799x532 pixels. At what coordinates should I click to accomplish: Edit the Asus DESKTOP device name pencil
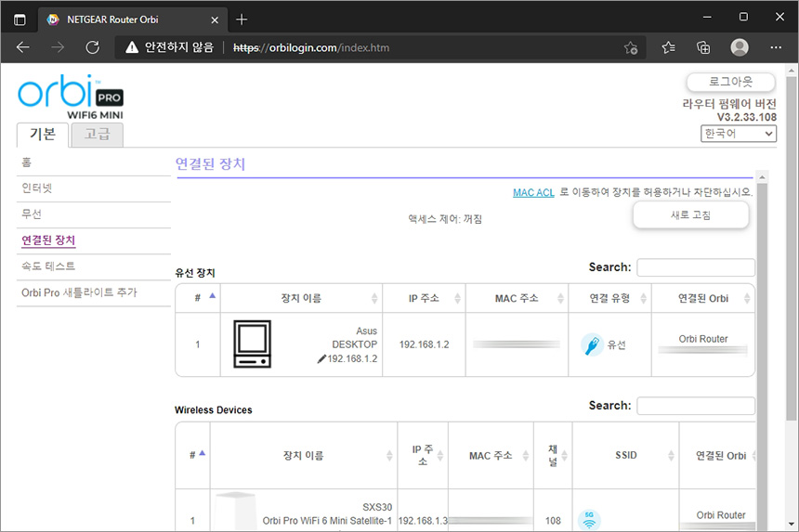(321, 359)
